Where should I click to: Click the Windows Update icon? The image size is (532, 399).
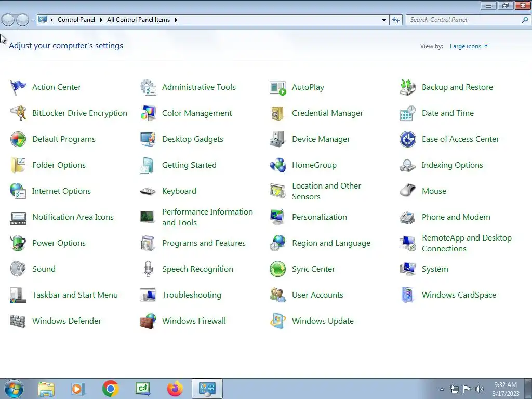click(278, 321)
